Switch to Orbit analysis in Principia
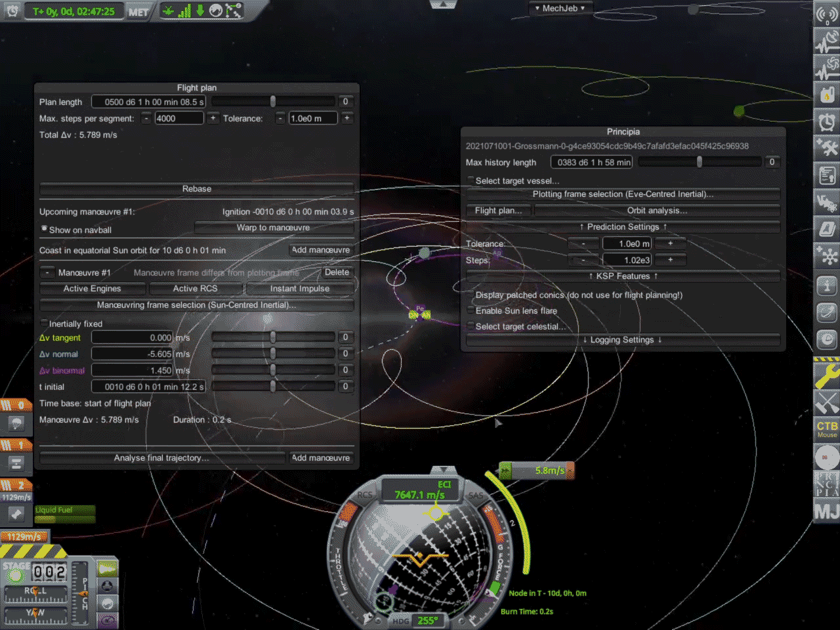840x630 pixels. click(657, 210)
